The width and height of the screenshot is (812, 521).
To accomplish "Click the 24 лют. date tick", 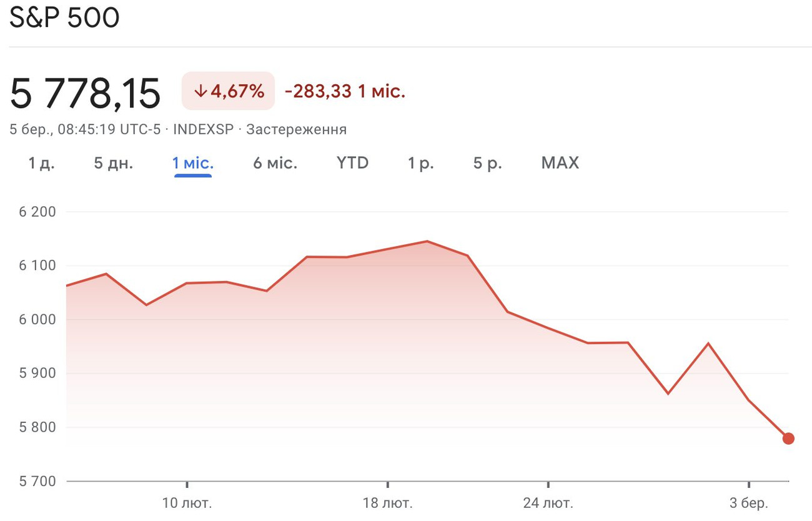I will tap(548, 503).
